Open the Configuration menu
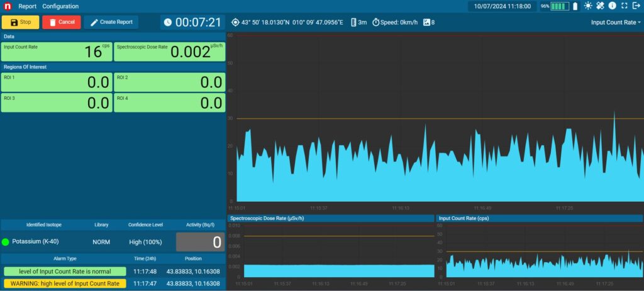The height and width of the screenshot is (291, 644). 60,6
